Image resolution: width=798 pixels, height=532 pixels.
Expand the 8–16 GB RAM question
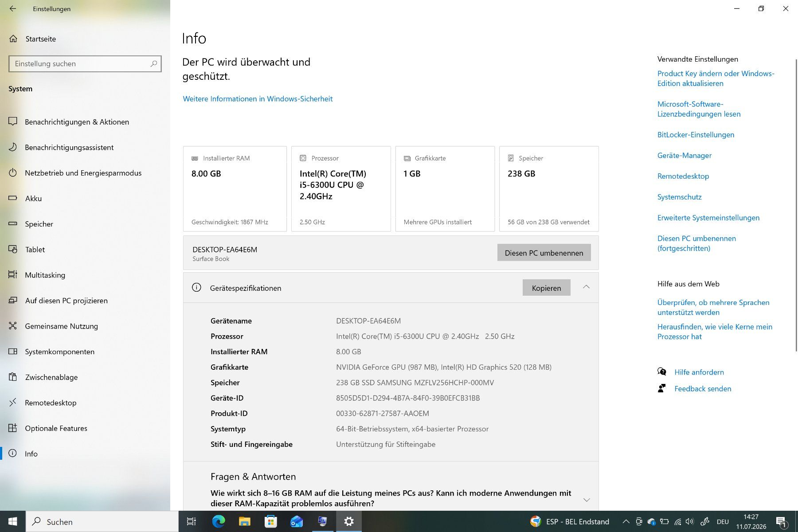(x=587, y=500)
